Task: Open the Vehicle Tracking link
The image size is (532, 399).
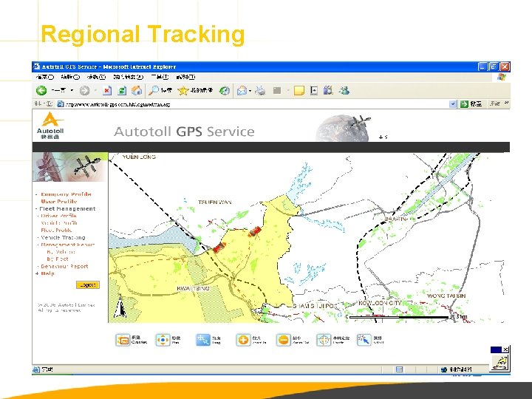Action: [x=63, y=237]
